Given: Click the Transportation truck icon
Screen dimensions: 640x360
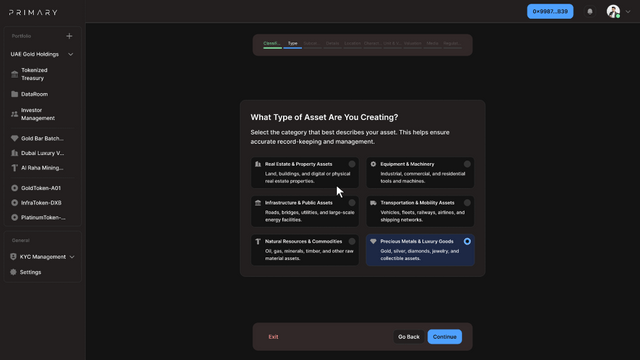Looking at the screenshot, I should coord(373,203).
